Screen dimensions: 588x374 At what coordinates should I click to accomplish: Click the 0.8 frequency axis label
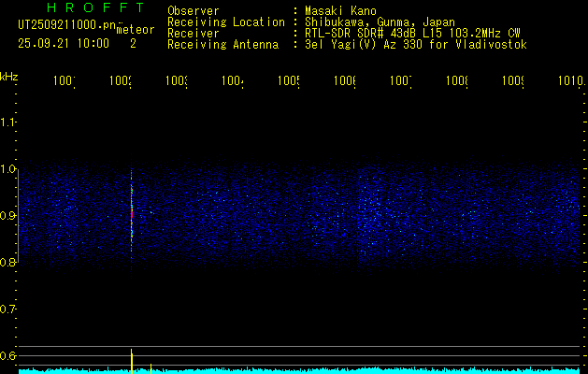coord(8,262)
